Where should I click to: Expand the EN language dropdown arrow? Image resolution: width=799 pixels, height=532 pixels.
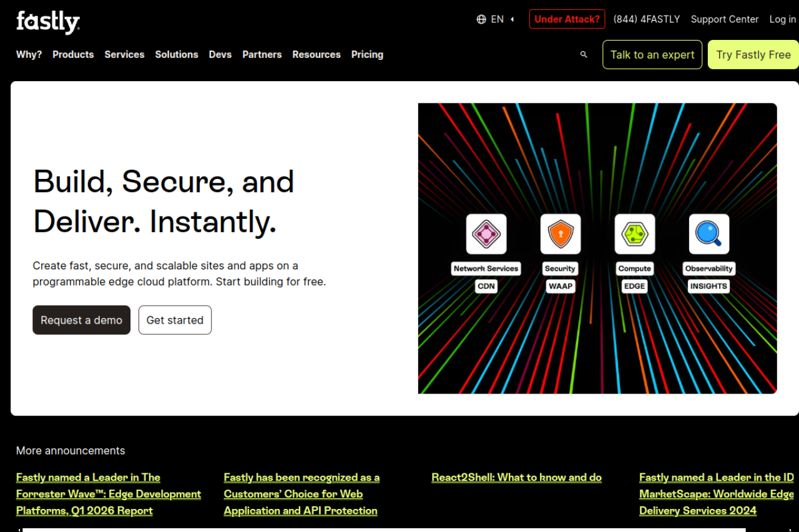pos(512,19)
